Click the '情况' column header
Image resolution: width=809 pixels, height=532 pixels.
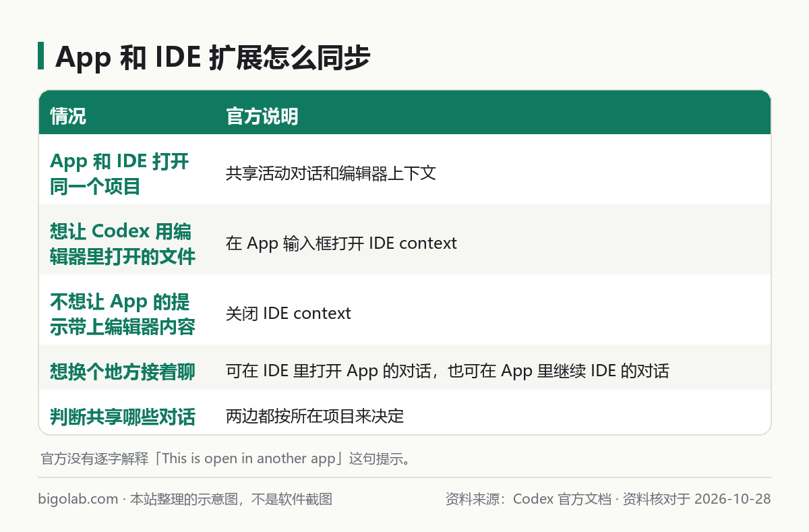click(68, 116)
